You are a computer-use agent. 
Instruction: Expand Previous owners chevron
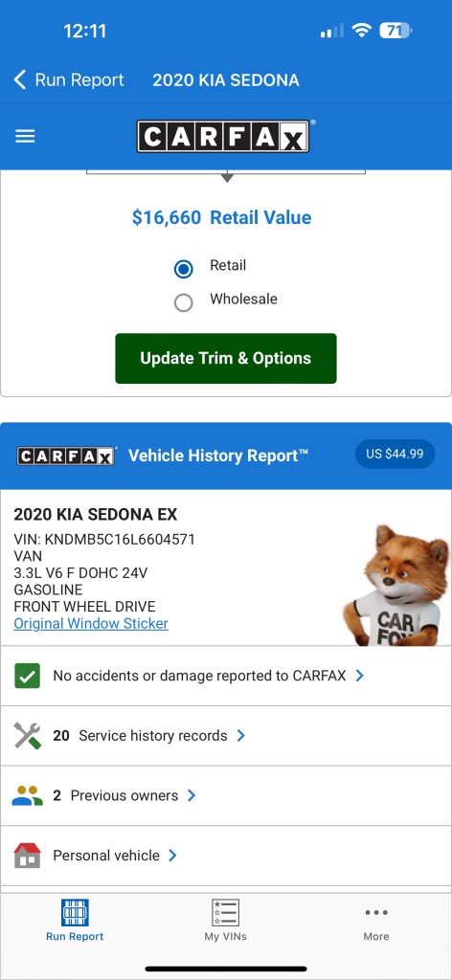(192, 795)
